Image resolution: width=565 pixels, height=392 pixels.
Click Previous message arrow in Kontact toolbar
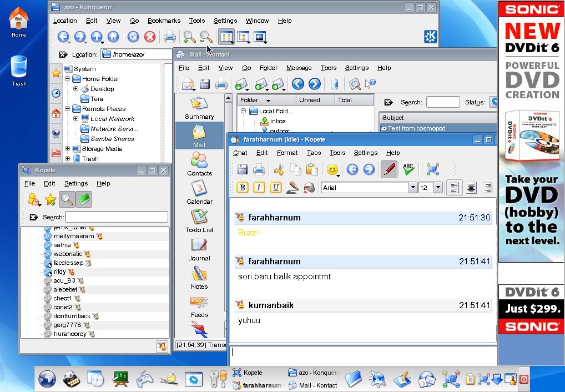[297, 84]
